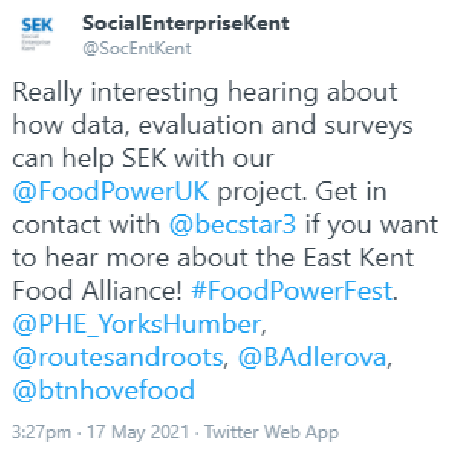Click the small grey text beneath the SEK logo
The image size is (458, 462).
coord(36,42)
